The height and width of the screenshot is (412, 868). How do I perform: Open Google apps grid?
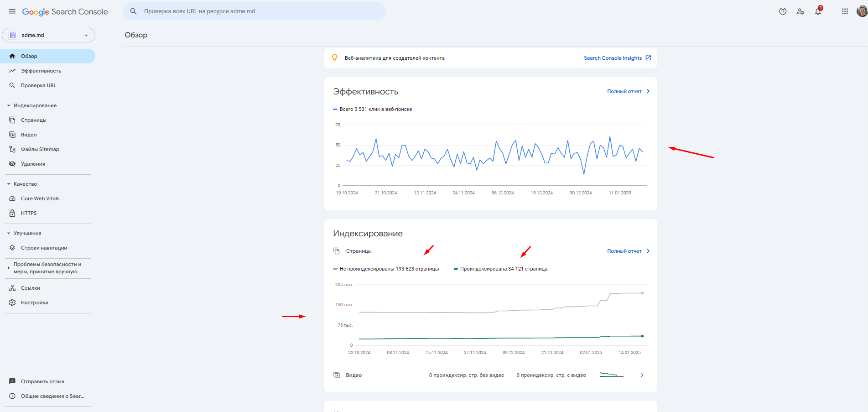845,11
